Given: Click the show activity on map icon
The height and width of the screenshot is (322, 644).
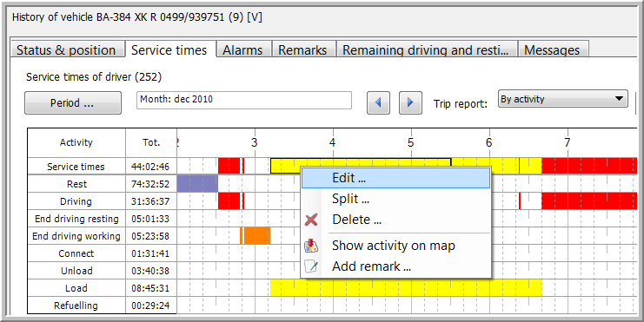Looking at the screenshot, I should tap(311, 246).
